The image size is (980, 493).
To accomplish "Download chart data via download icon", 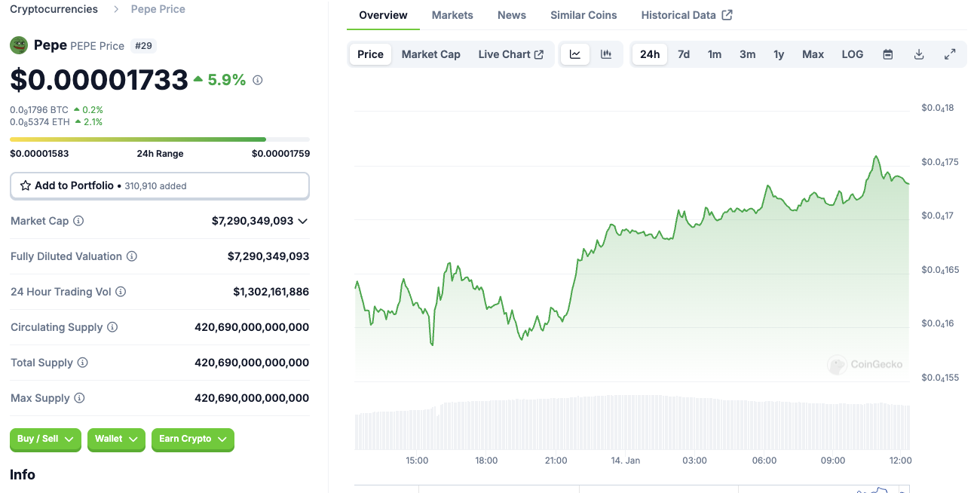I will 919,54.
